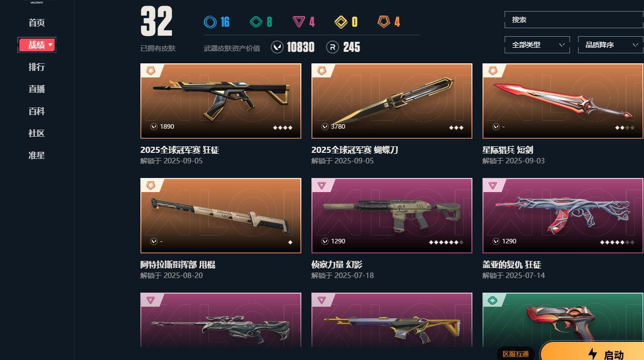Click the pink Premium tier icon
644x360 pixels.
click(x=299, y=22)
